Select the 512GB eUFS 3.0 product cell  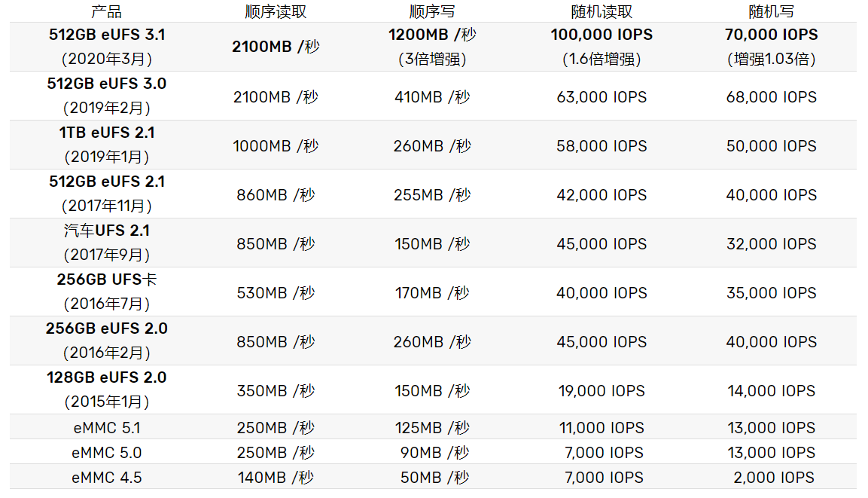[x=107, y=95]
